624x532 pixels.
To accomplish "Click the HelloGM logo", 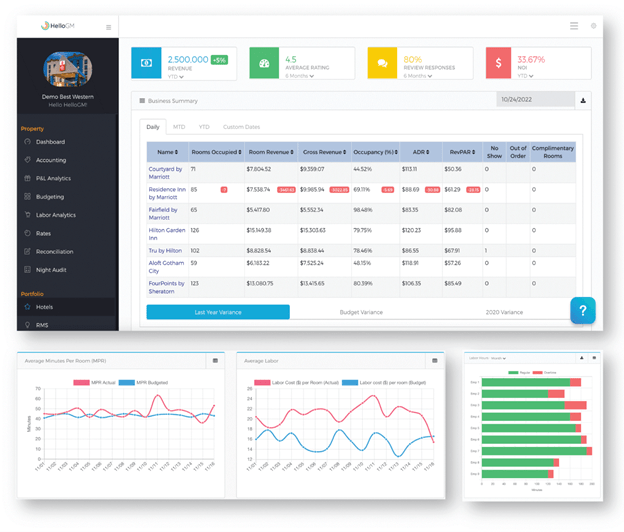I will click(58, 26).
